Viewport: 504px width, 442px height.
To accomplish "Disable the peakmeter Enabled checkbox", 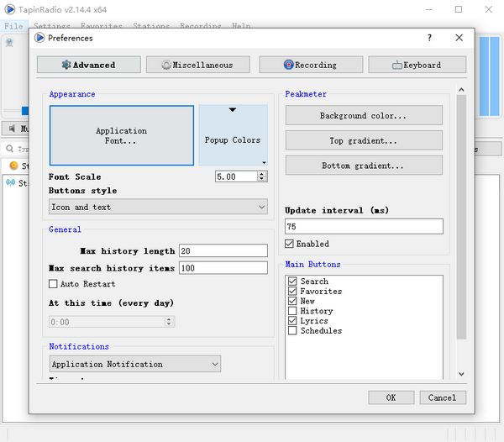I will pyautogui.click(x=291, y=244).
